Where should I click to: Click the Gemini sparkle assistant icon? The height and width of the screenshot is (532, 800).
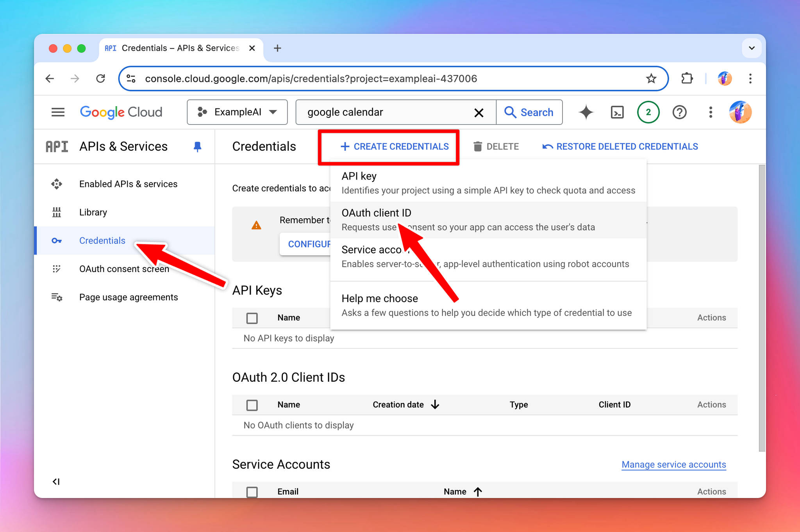coord(586,112)
